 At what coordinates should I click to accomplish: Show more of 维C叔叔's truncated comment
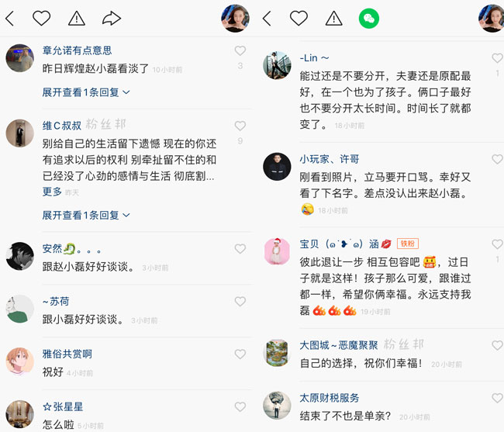click(52, 192)
